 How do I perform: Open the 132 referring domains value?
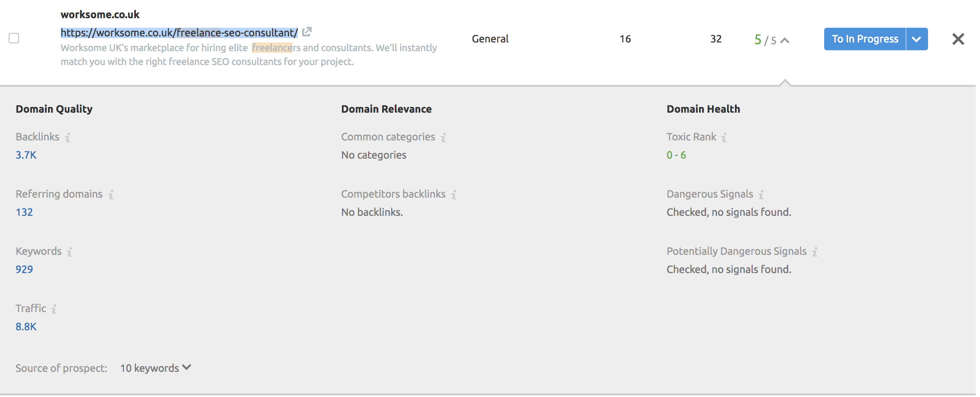point(24,212)
